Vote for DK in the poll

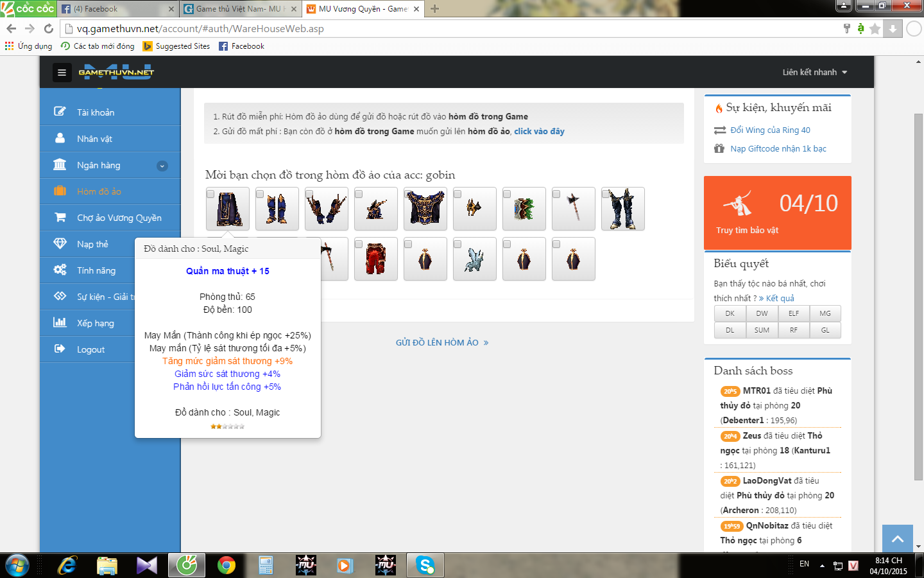[730, 313]
